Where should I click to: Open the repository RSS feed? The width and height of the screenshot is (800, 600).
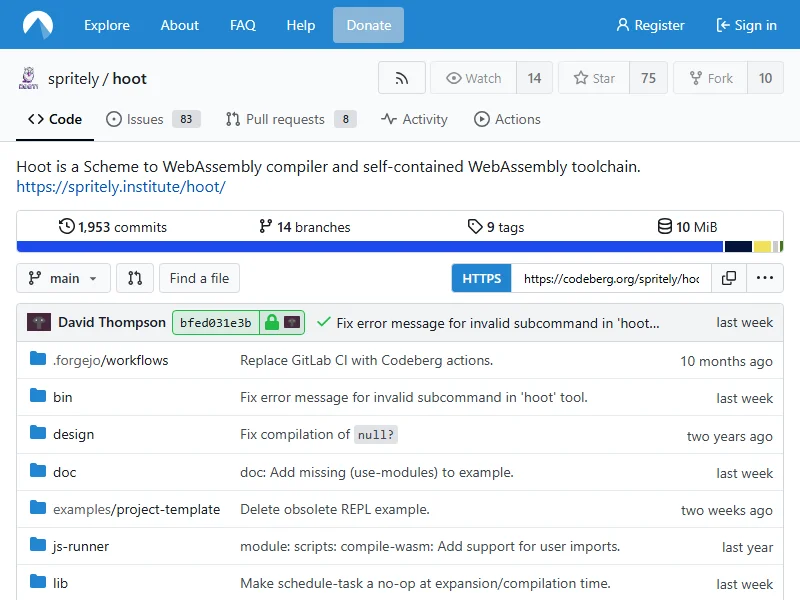tap(402, 78)
